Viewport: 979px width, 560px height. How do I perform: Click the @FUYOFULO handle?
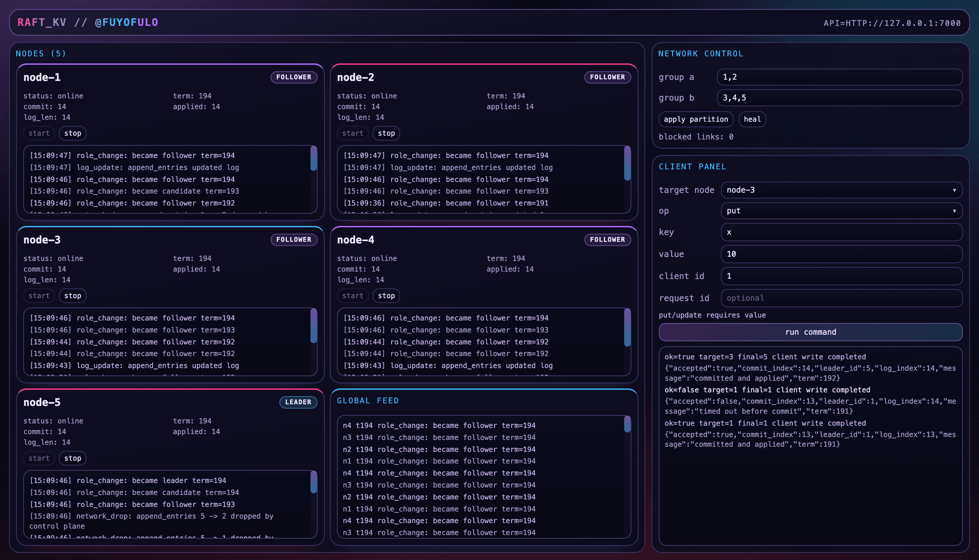click(127, 22)
